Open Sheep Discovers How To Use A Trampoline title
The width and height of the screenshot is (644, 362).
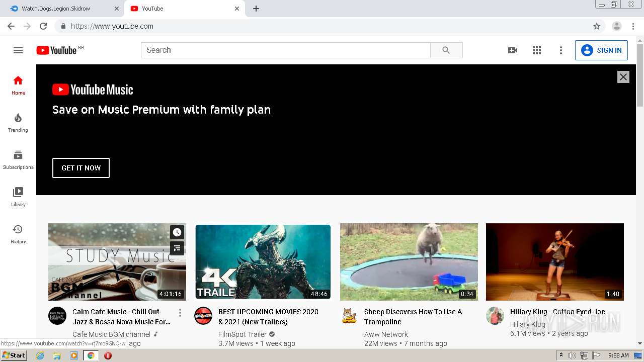click(x=413, y=317)
